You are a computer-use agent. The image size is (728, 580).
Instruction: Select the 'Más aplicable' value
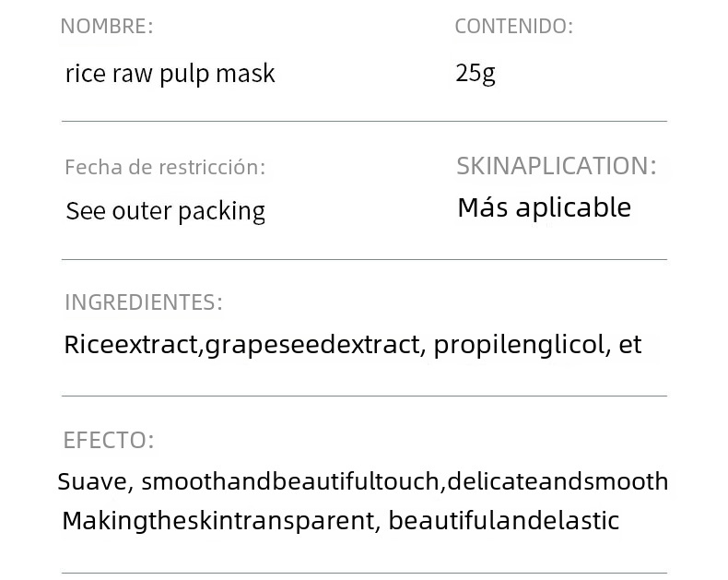(544, 207)
